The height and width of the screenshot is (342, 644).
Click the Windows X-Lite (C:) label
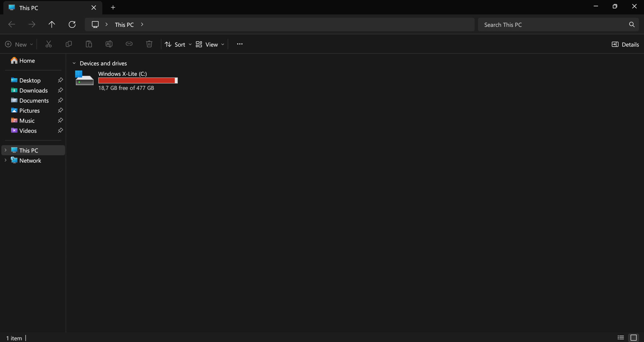122,74
